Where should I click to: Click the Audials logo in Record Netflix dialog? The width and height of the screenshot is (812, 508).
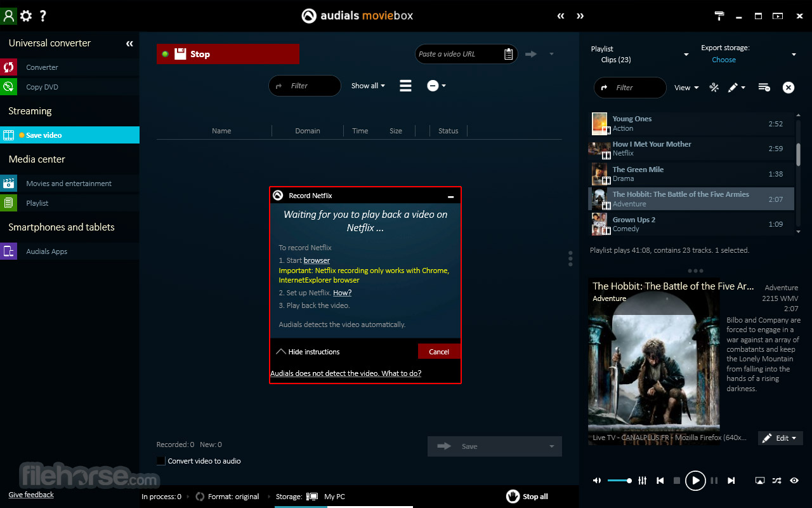click(278, 196)
